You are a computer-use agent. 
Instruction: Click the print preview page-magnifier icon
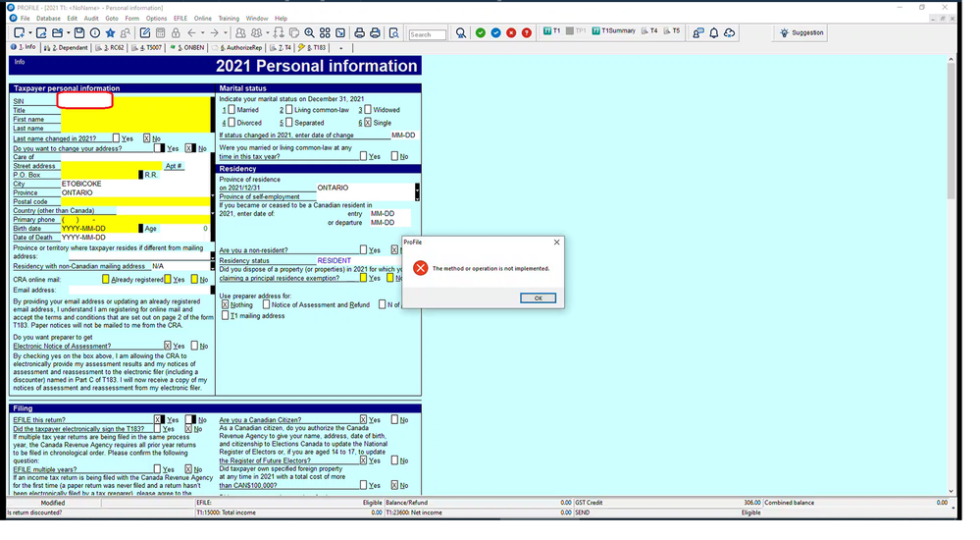393,33
